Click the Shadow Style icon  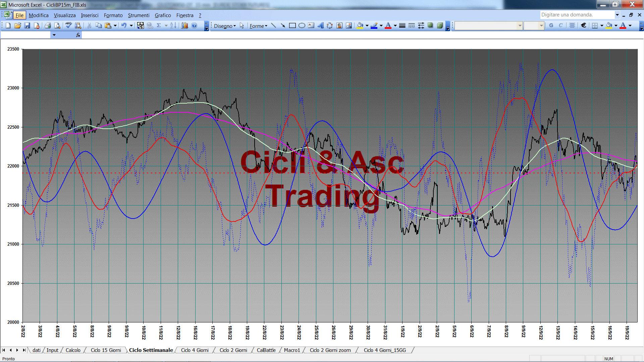click(430, 25)
